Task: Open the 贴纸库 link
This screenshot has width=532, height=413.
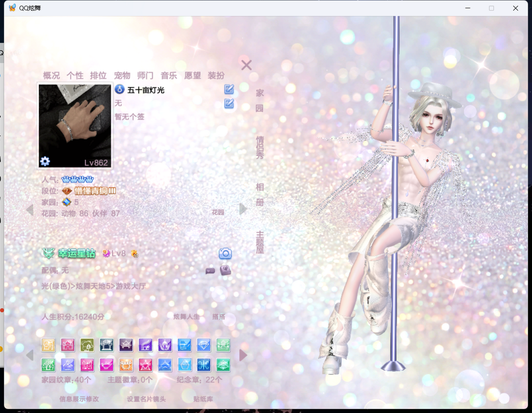Action: click(x=203, y=399)
